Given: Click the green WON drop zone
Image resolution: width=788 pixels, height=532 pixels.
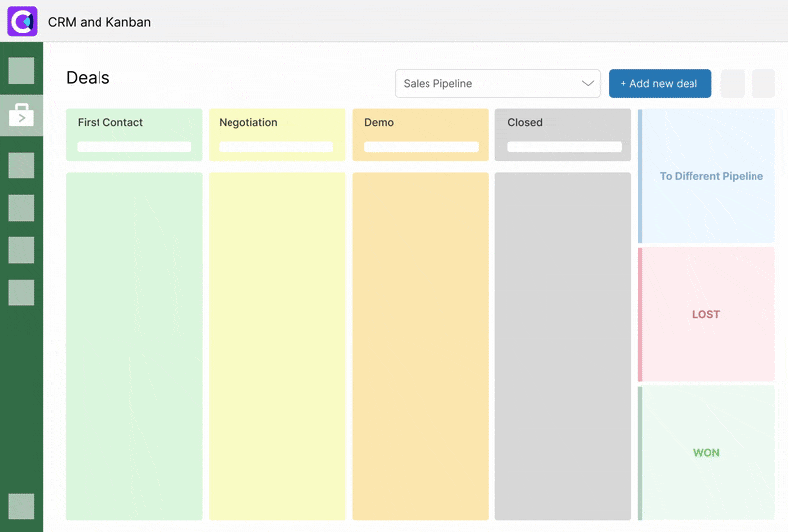Looking at the screenshot, I should (707, 453).
